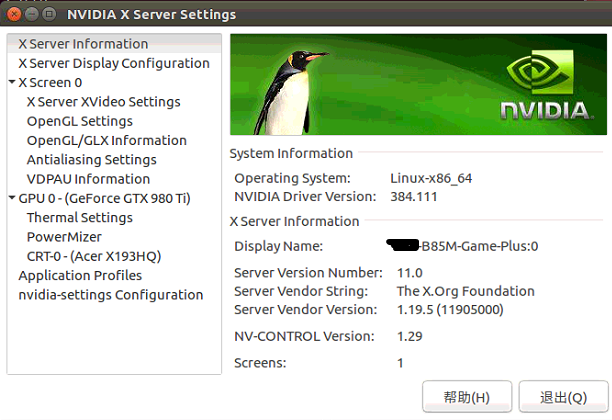Open nvidia-settings Configuration page
The image size is (612, 420).
(110, 295)
